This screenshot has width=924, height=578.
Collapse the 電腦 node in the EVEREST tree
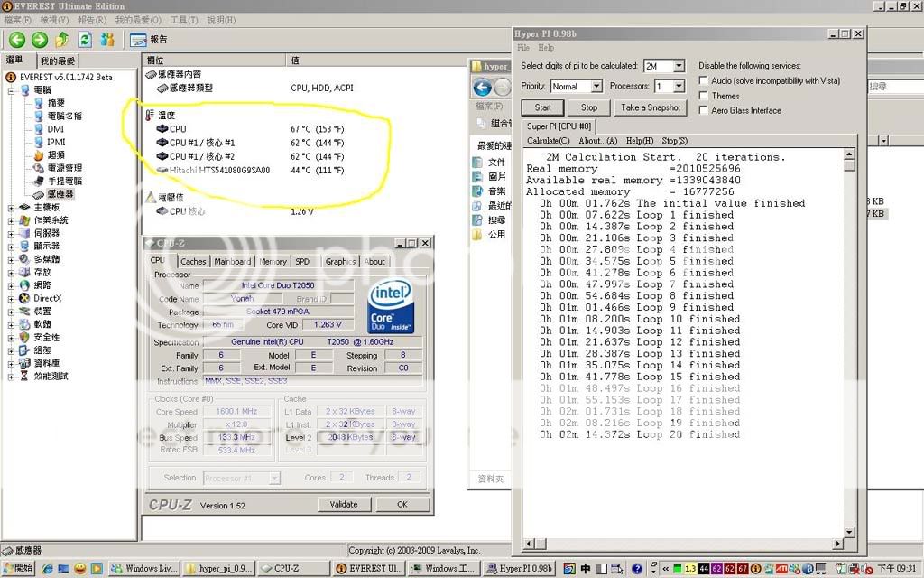click(11, 91)
